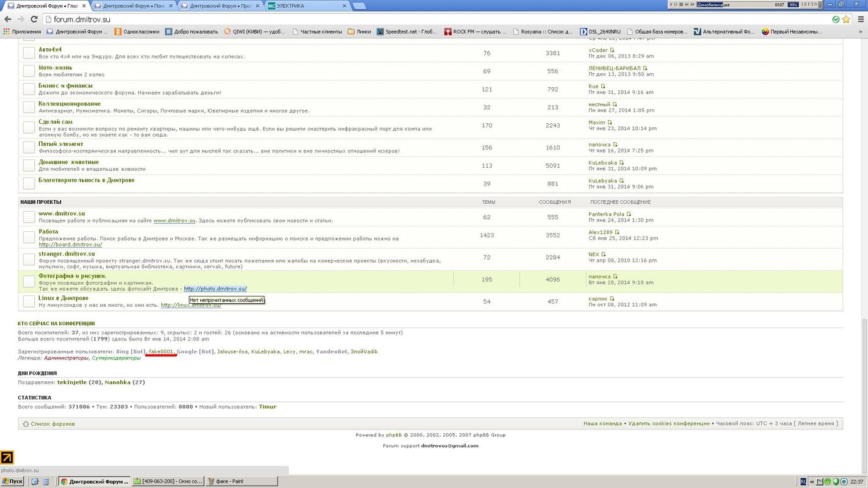Click the address bar URL field
Viewport: 868px width, 488px height.
(x=427, y=20)
